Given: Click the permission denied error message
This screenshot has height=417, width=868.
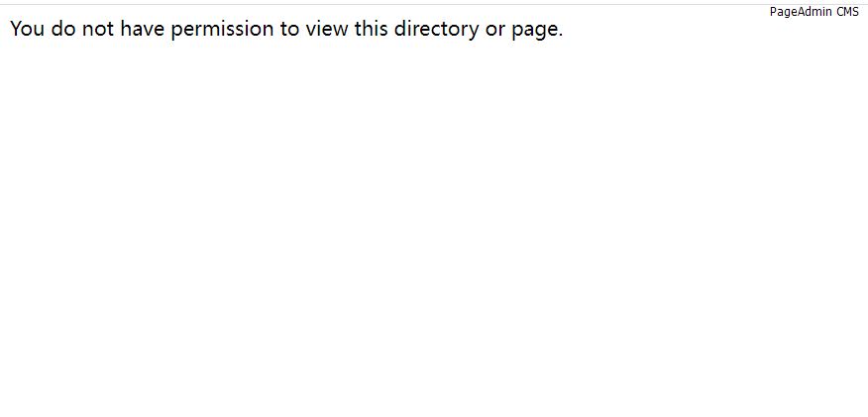Looking at the screenshot, I should pyautogui.click(x=286, y=30).
